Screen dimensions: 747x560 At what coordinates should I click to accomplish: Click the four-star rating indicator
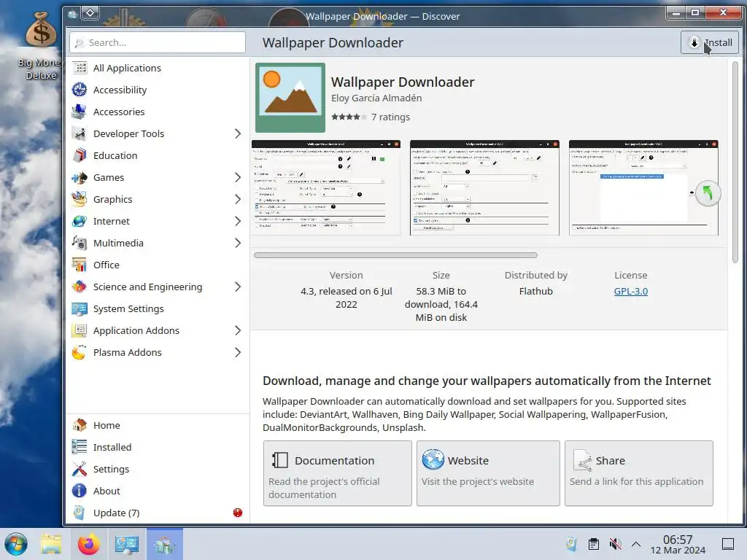(349, 117)
